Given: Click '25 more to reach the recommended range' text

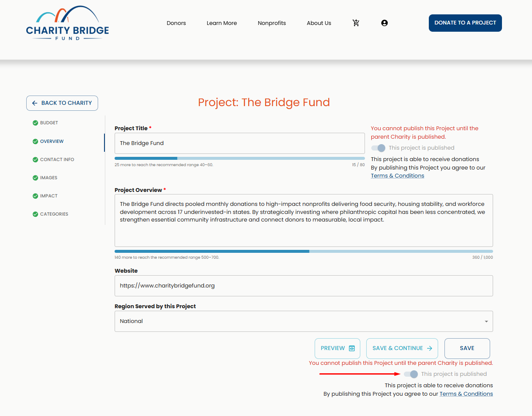Looking at the screenshot, I should point(164,165).
